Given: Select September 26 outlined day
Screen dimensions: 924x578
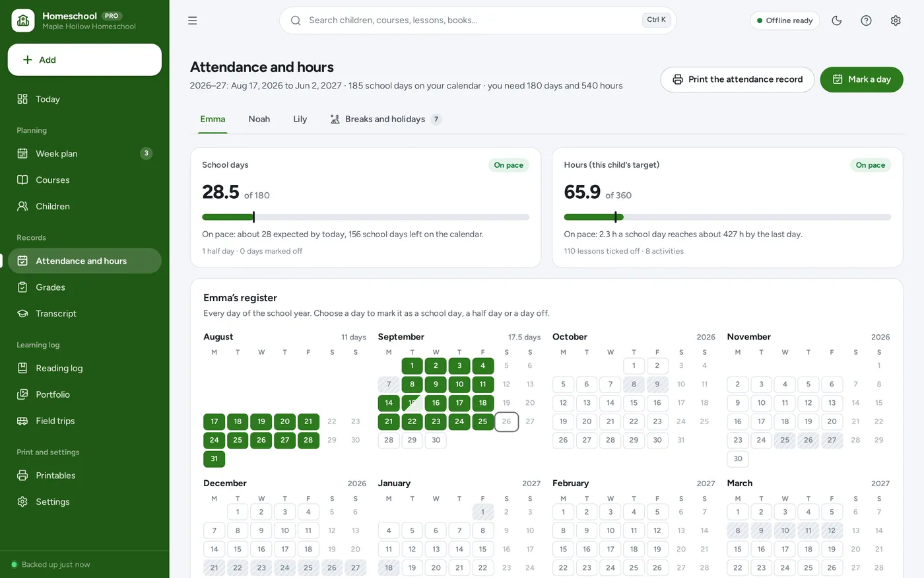Looking at the screenshot, I should [506, 421].
